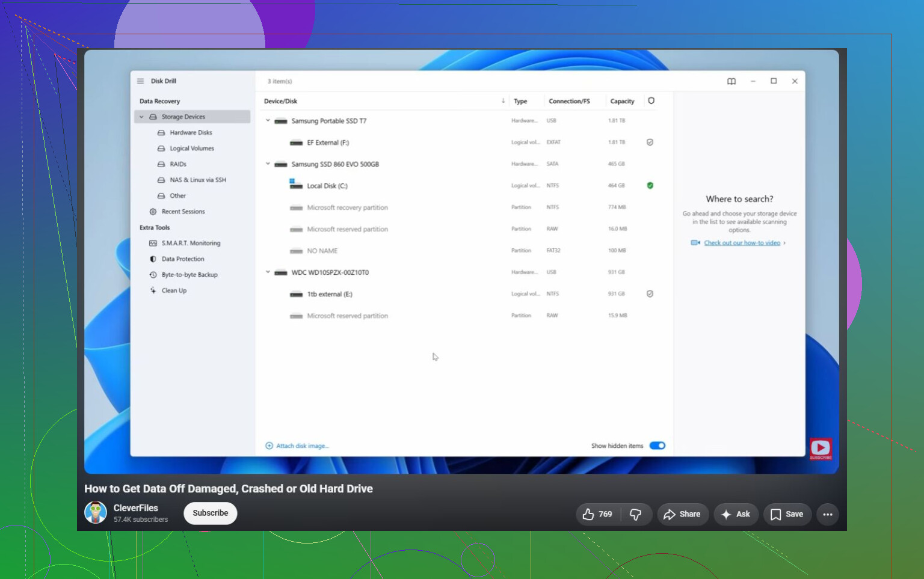924x579 pixels.
Task: Open the Disk Drill hamburger menu
Action: click(140, 81)
